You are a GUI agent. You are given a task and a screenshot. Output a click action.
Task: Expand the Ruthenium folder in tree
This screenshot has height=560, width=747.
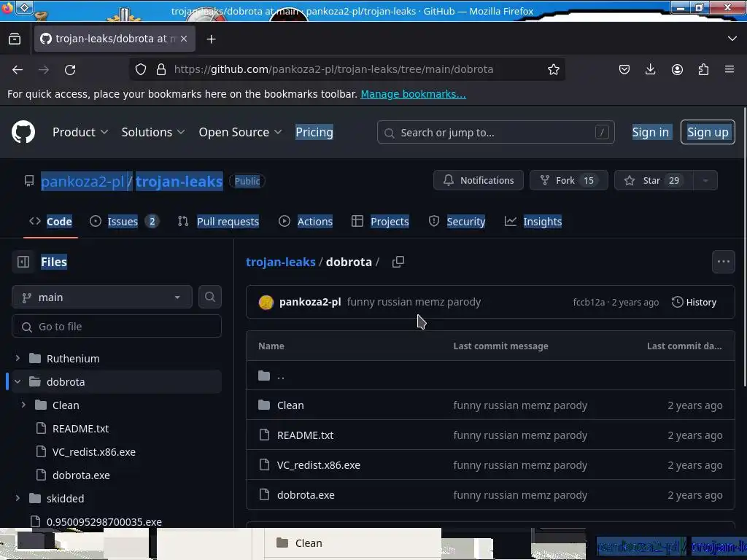tap(18, 358)
